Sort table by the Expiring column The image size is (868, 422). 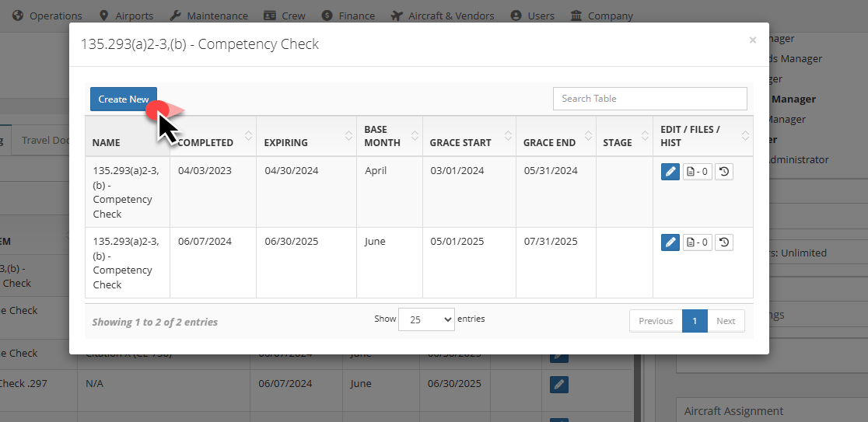click(306, 136)
